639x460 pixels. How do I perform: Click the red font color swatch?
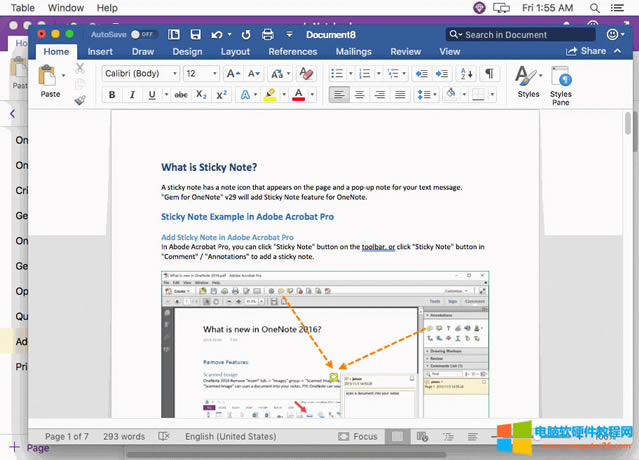coord(298,95)
